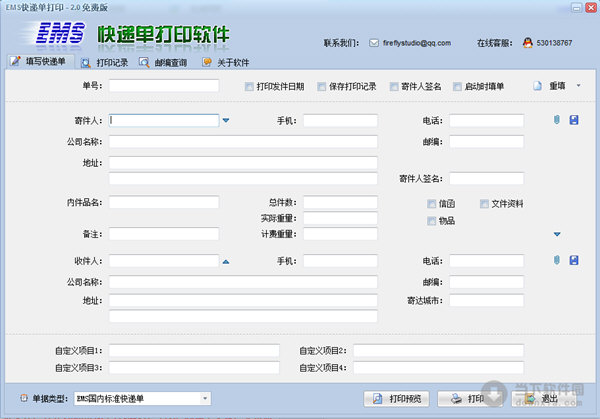Switch to the 关于软件 tab
This screenshot has width=600, height=419.
[x=226, y=63]
